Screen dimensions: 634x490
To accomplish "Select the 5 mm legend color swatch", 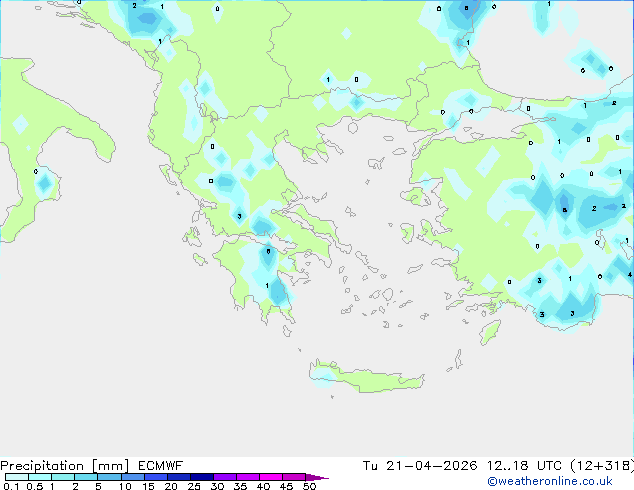I will (x=109, y=477).
